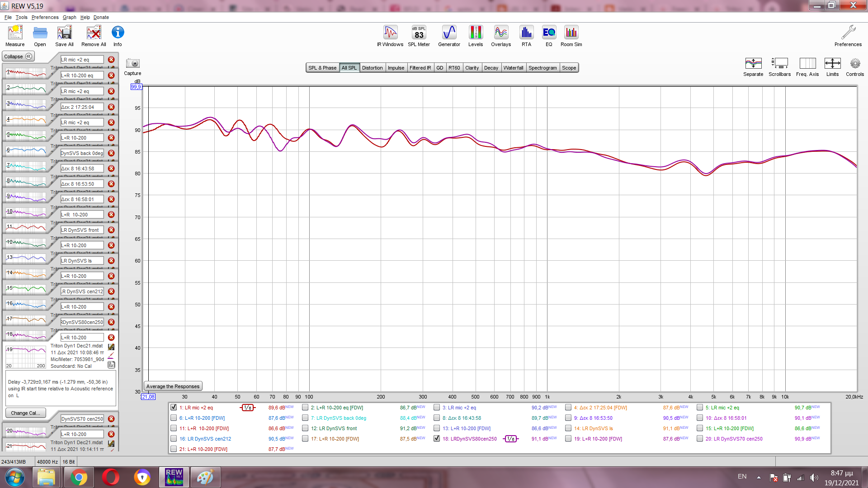
Task: Open the Graph menu
Action: pos(69,17)
